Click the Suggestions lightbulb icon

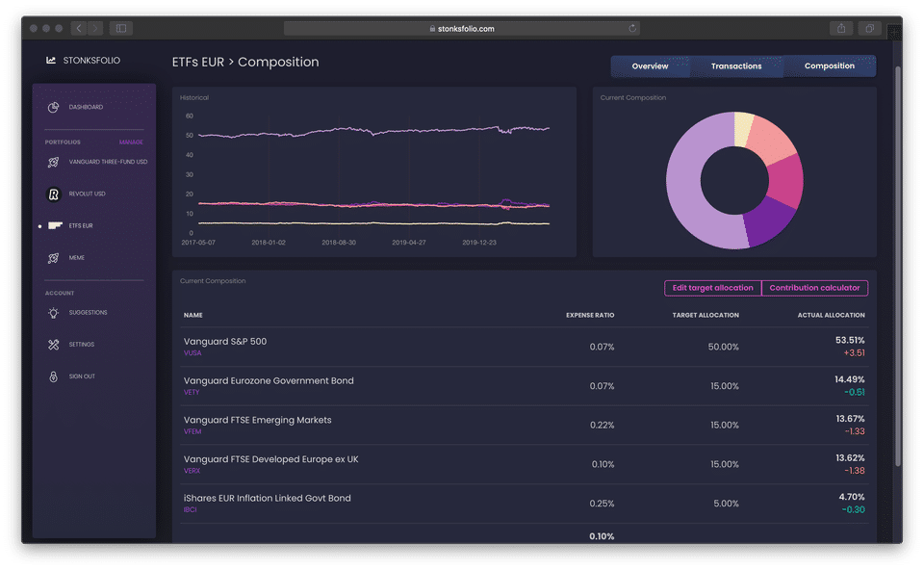[54, 313]
